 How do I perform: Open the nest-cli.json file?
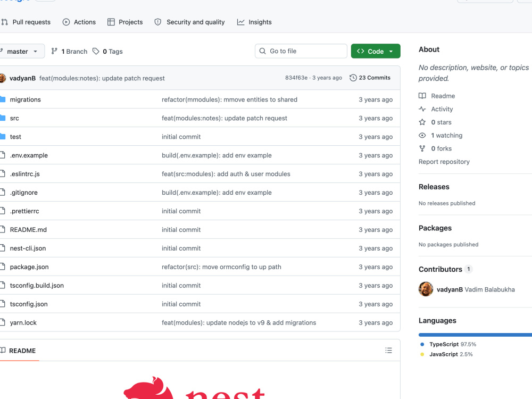pyautogui.click(x=28, y=248)
